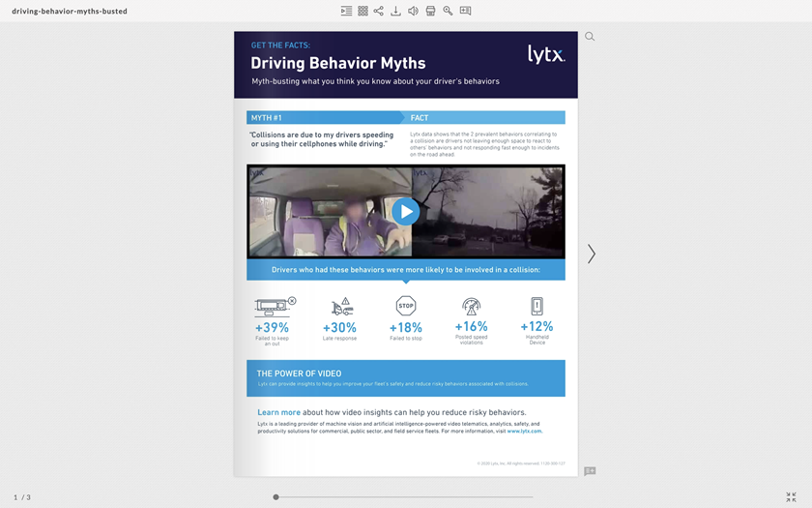Go to next page with right chevron
Image resolution: width=812 pixels, height=508 pixels.
[592, 254]
